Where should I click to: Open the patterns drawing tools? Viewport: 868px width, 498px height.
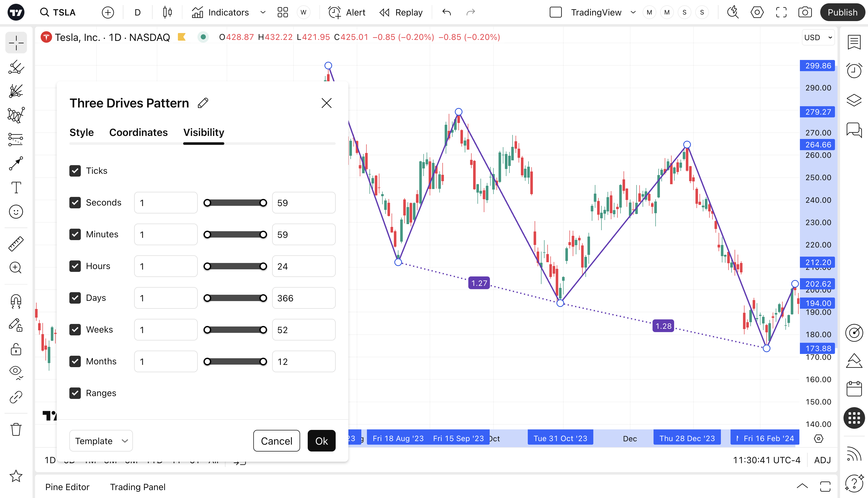click(16, 115)
